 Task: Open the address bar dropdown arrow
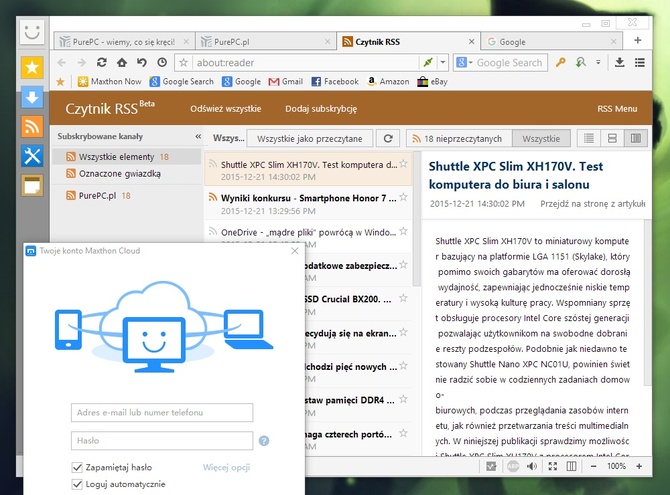coord(443,63)
